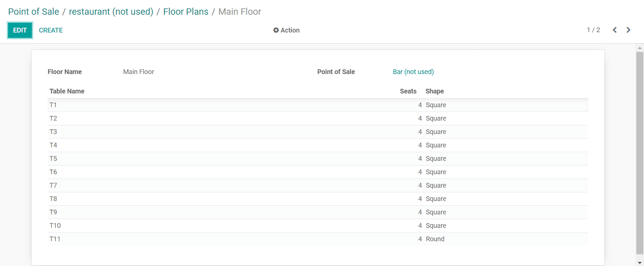Viewport: 644px width, 266px height.
Task: Click the EDIT button
Action: 20,30
